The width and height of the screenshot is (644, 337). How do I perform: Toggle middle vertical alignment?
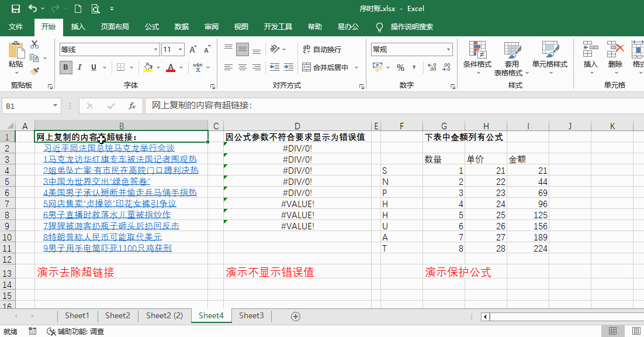[243, 49]
